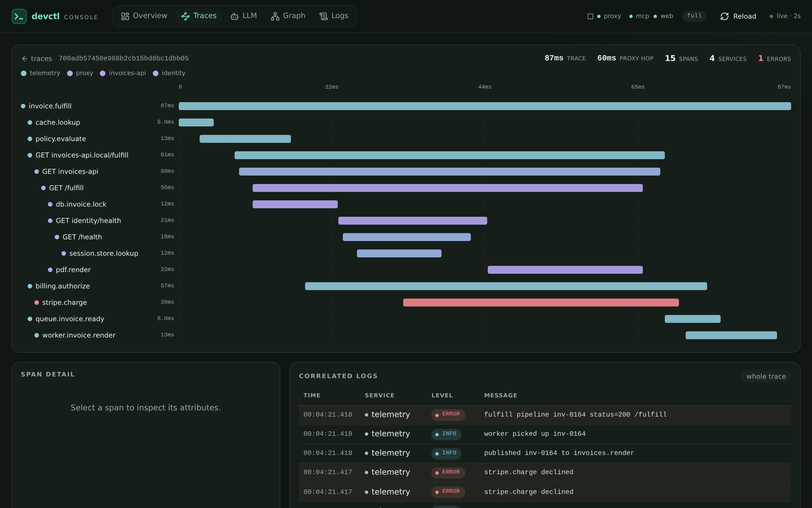
Task: Click the LLM robot icon
Action: click(x=235, y=16)
